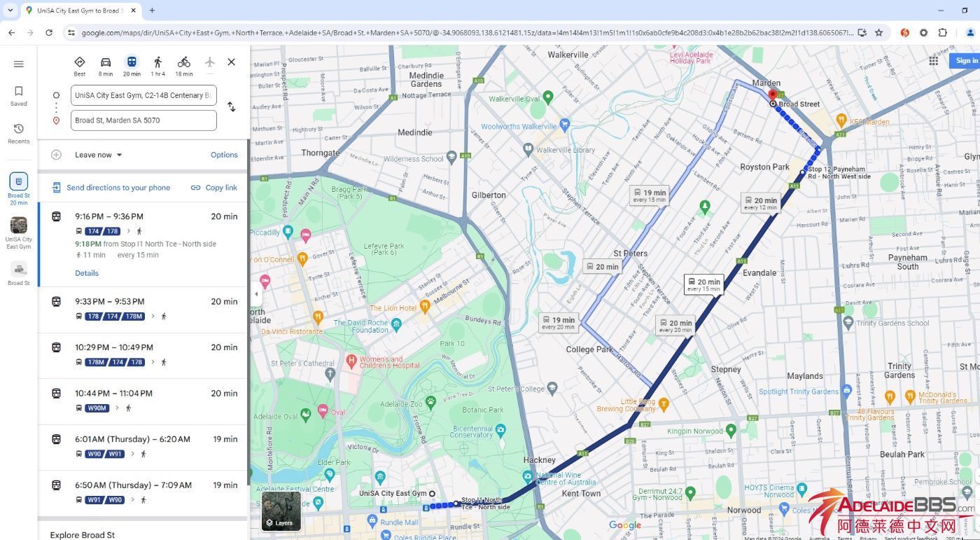Select the KFC Marden marker
980x540 pixels.
[841, 120]
